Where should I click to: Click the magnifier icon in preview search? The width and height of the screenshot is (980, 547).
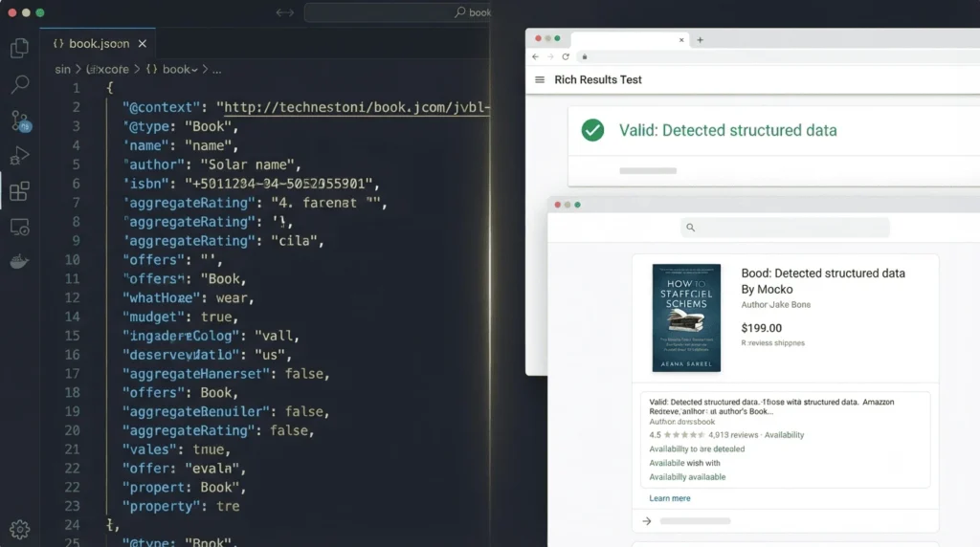(691, 228)
